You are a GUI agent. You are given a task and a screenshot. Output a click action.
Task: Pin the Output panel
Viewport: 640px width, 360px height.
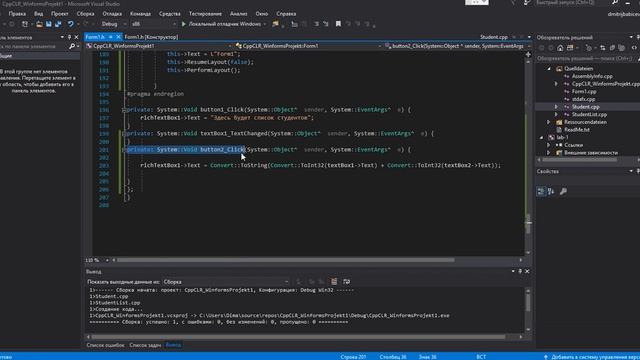[x=520, y=271]
